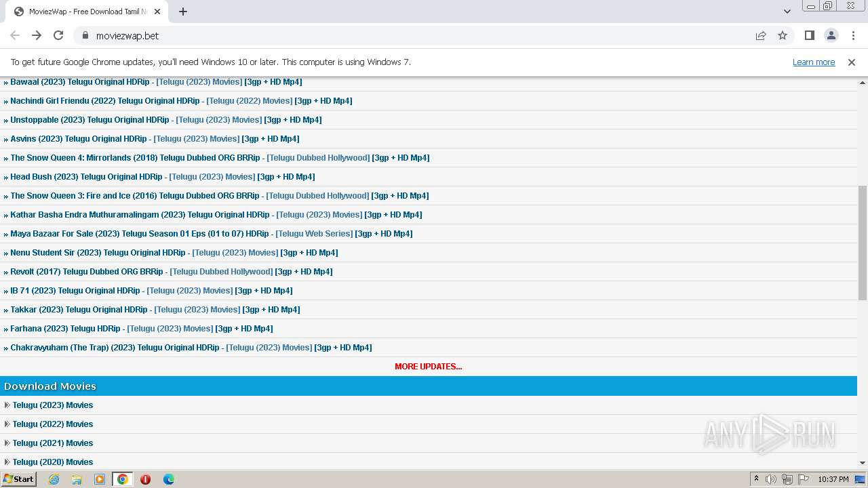The height and width of the screenshot is (488, 868).
Task: Open Revolt (2017) Telugu Dubbed ORG BRRip
Action: tap(87, 271)
